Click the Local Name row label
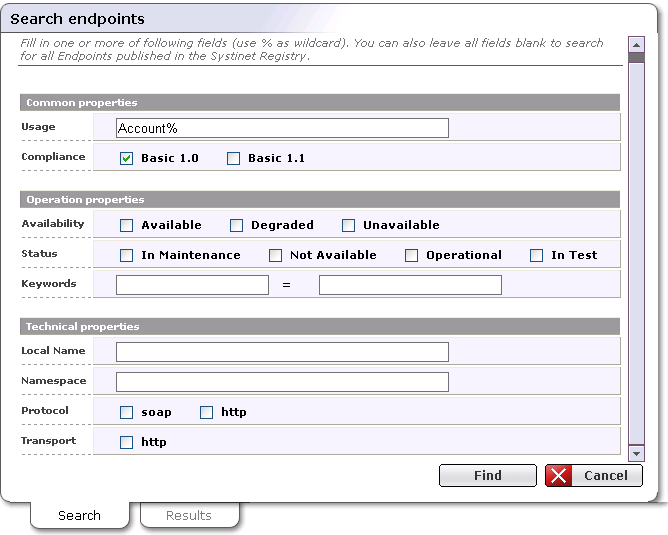This screenshot has width=668, height=535. pyautogui.click(x=53, y=351)
